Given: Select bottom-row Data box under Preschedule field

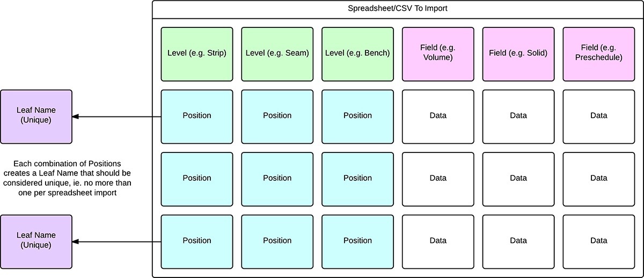Looking at the screenshot, I should click(x=599, y=241).
